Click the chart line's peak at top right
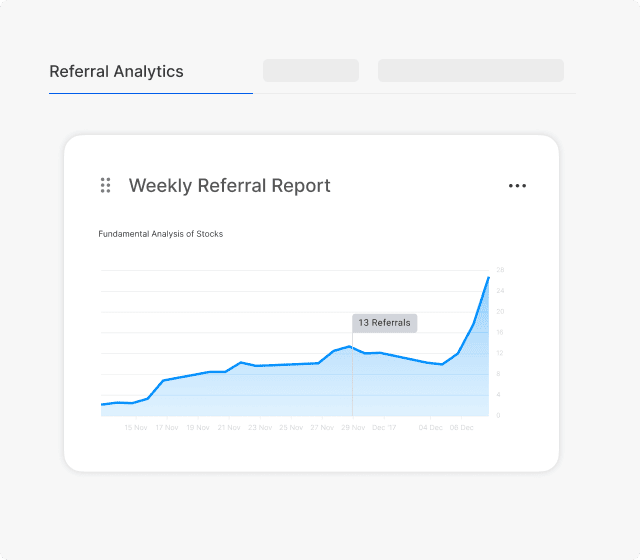Image resolution: width=640 pixels, height=560 pixels. [x=488, y=277]
